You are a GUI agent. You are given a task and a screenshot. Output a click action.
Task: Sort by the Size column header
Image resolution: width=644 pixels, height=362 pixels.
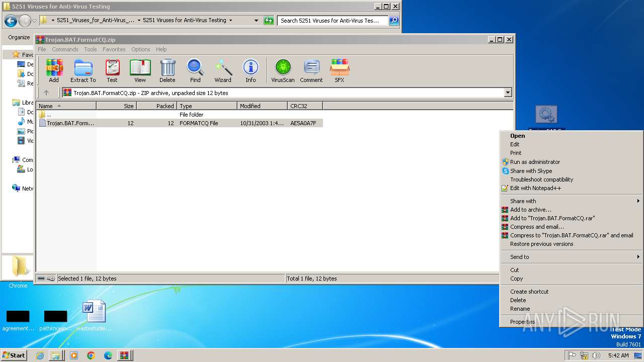pyautogui.click(x=116, y=106)
